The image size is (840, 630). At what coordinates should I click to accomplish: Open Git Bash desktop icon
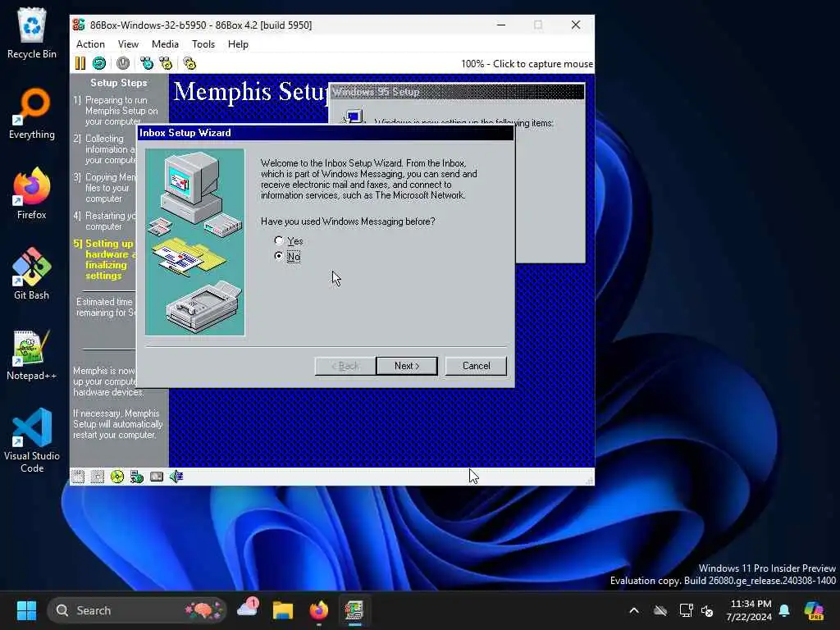(x=32, y=274)
